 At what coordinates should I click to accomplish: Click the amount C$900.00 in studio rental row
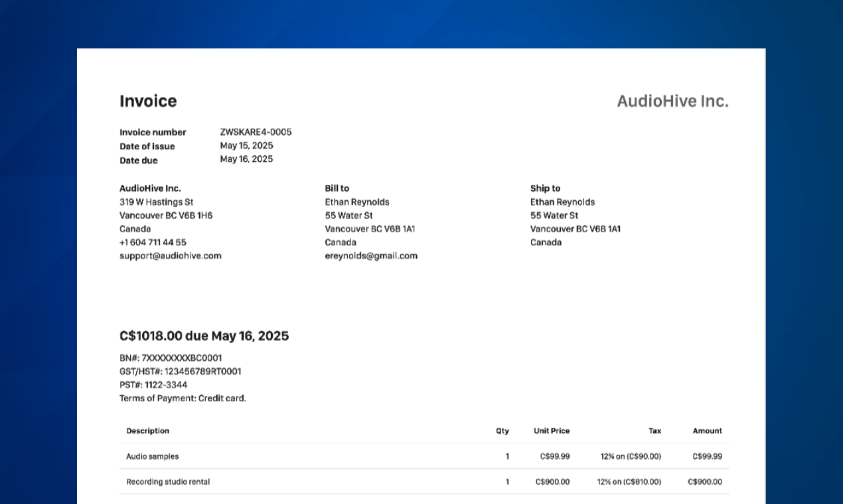pos(705,482)
